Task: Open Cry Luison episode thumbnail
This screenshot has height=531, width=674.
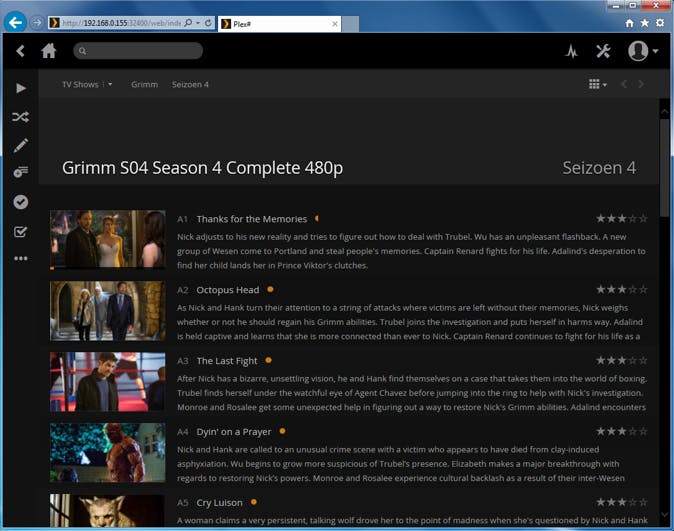Action: click(107, 510)
